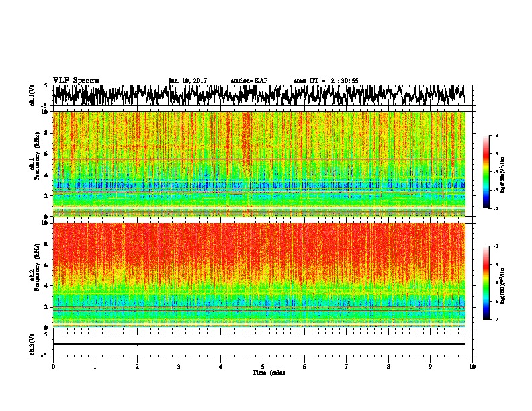Click the ch.1(V) waveform axis label
The image size is (532, 411).
click(32, 95)
